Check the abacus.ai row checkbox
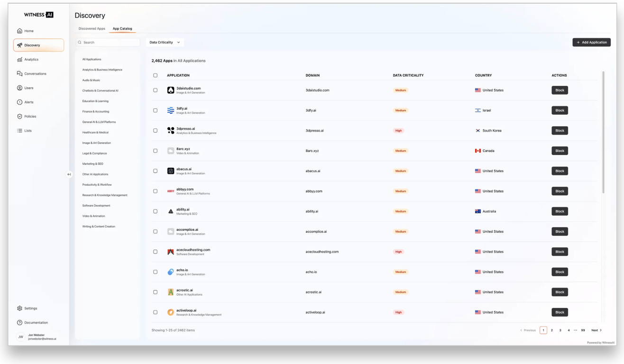 point(155,171)
